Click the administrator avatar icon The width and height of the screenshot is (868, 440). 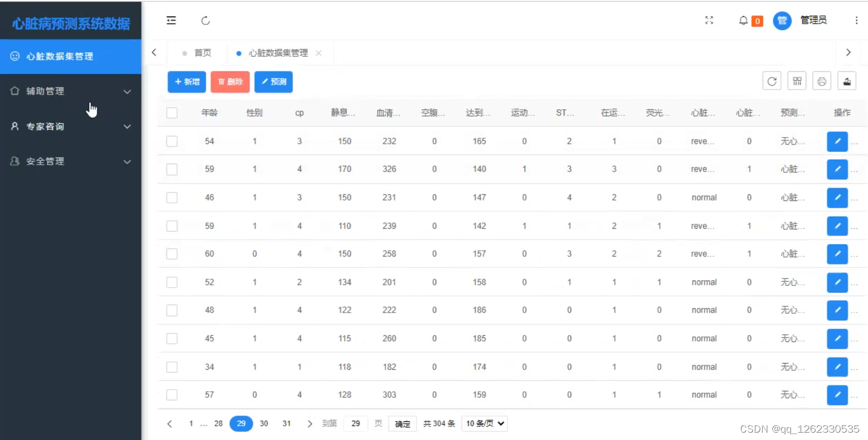782,21
